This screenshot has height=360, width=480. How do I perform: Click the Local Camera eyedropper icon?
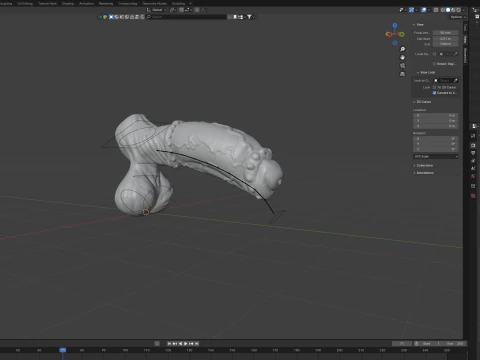click(455, 54)
